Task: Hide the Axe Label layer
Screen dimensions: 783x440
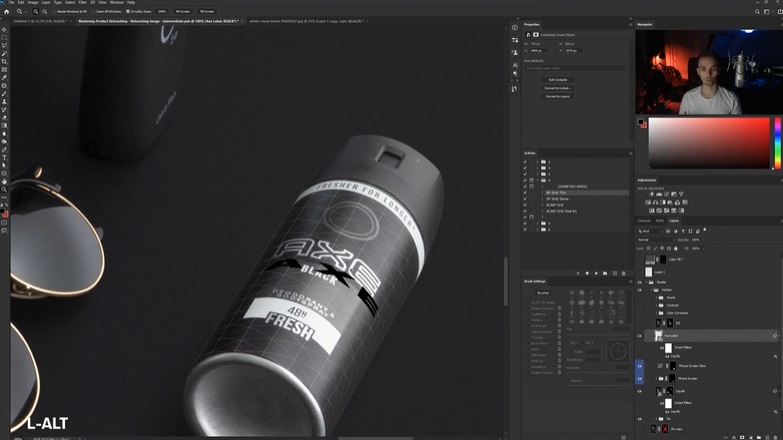Action: (640, 336)
